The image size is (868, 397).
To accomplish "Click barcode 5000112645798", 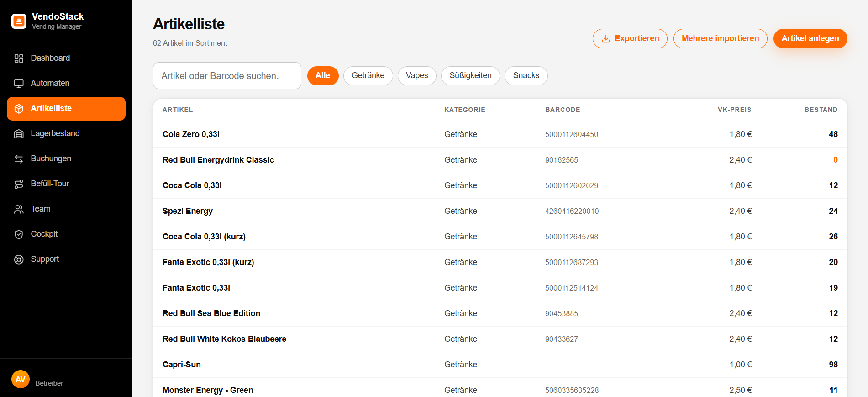I will (x=572, y=237).
